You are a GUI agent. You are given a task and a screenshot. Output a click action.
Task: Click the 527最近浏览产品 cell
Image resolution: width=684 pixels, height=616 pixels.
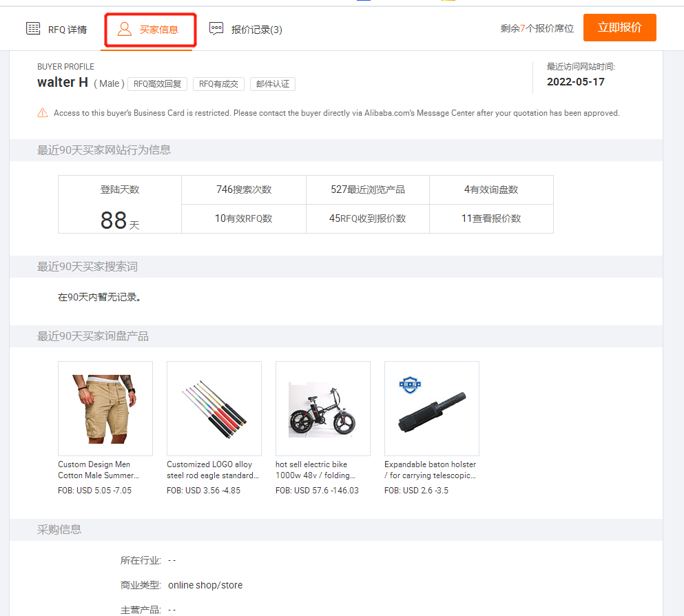pos(368,189)
